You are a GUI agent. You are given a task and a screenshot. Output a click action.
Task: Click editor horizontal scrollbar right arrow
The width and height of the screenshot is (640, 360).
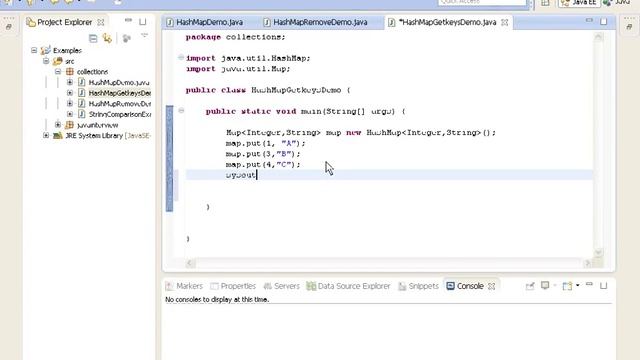pyautogui.click(x=588, y=263)
